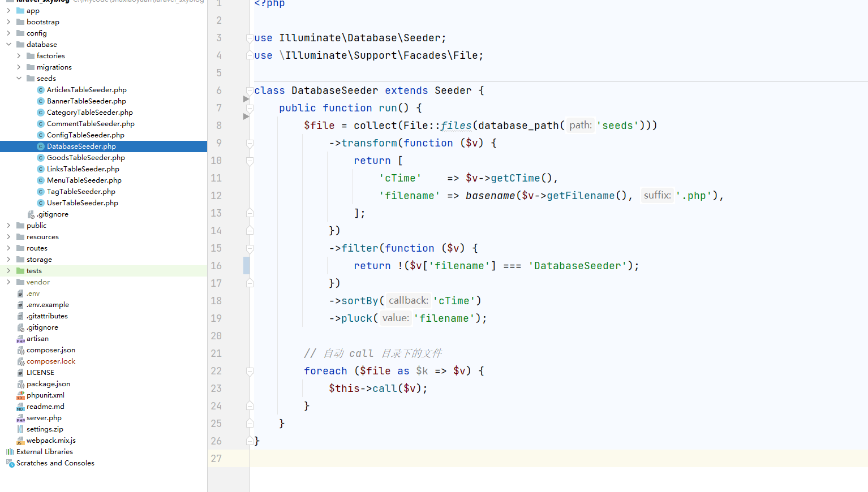Viewport: 868px width, 492px height.
Task: Select the .env file
Action: (x=104, y=294)
